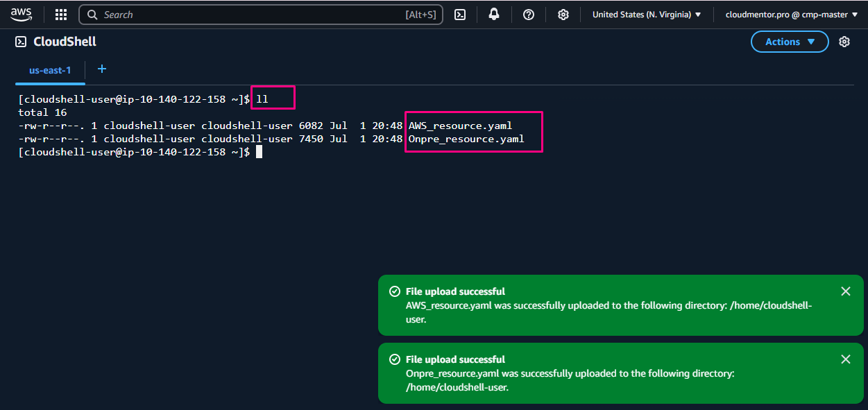Dismiss the Onpre_resource.yaml upload notification
This screenshot has width=868, height=410.
coord(845,359)
